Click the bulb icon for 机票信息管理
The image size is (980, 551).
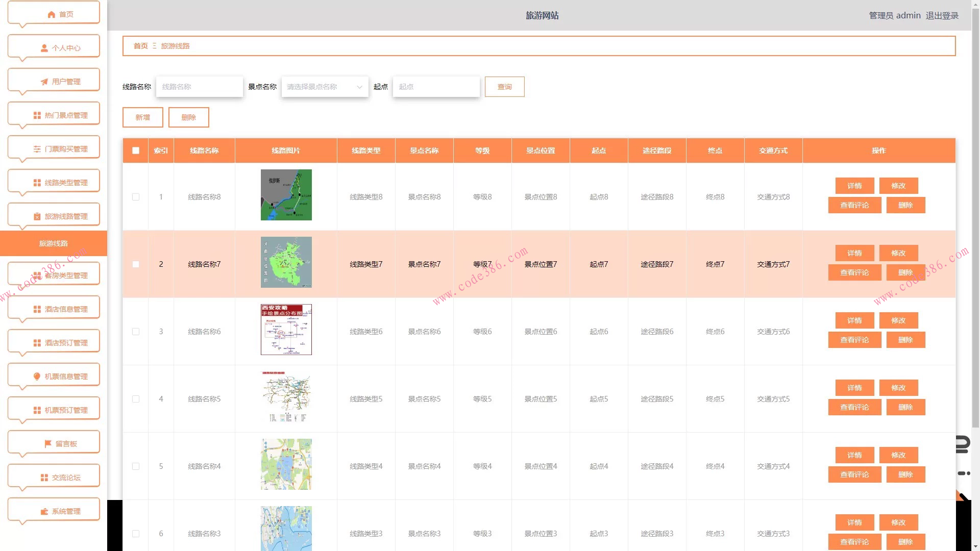pyautogui.click(x=37, y=377)
